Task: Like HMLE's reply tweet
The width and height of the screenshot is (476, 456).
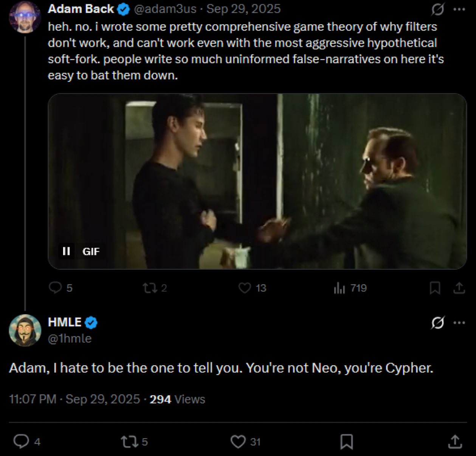Action: 238,442
